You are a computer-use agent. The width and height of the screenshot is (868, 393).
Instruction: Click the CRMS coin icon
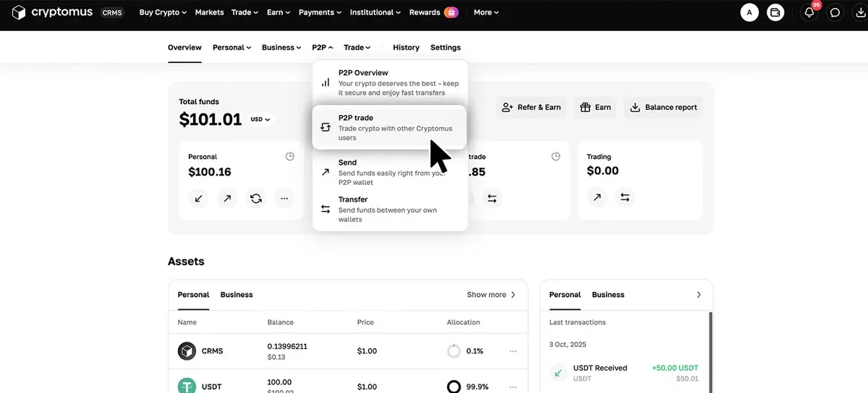(187, 351)
